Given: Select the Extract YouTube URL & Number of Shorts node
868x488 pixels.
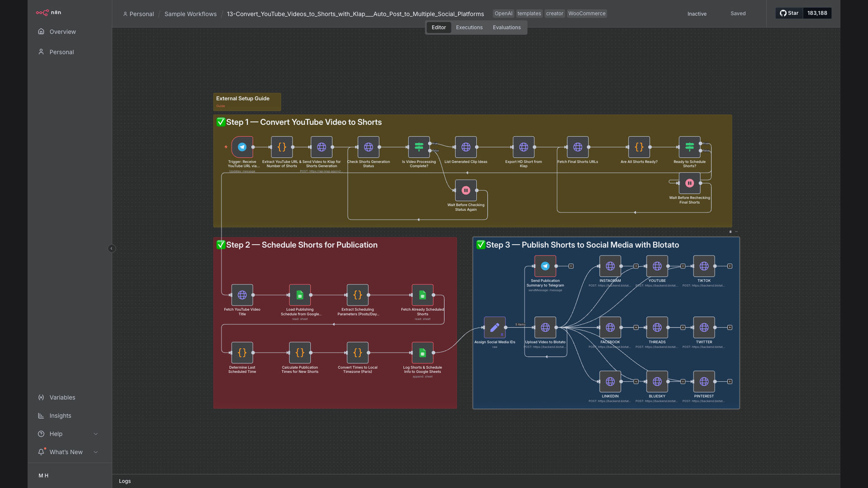Looking at the screenshot, I should [282, 147].
